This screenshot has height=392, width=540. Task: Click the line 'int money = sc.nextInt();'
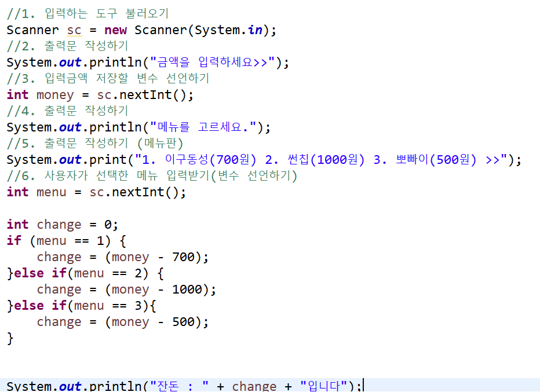tap(100, 94)
